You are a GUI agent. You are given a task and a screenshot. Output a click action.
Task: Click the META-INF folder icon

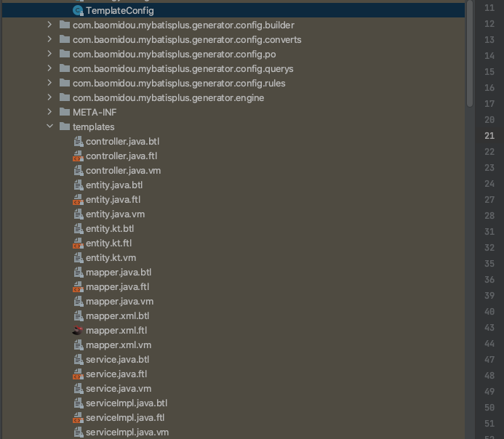(x=65, y=112)
